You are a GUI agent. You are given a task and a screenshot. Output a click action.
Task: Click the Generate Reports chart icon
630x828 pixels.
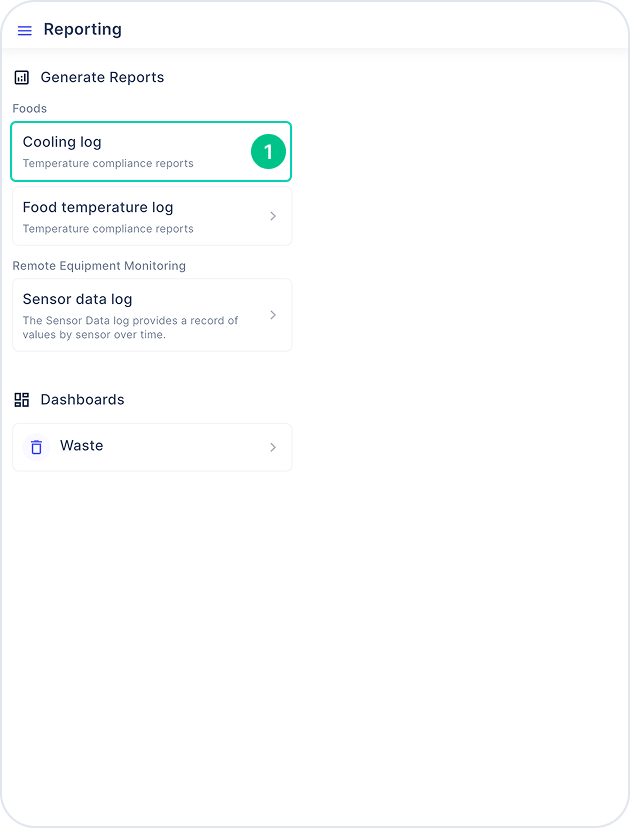pos(22,78)
